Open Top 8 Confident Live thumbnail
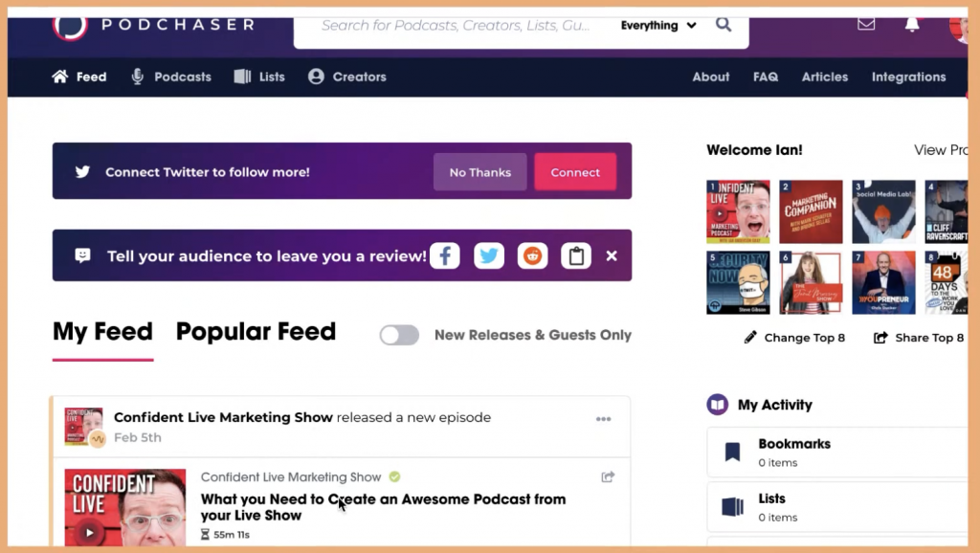 (x=738, y=211)
